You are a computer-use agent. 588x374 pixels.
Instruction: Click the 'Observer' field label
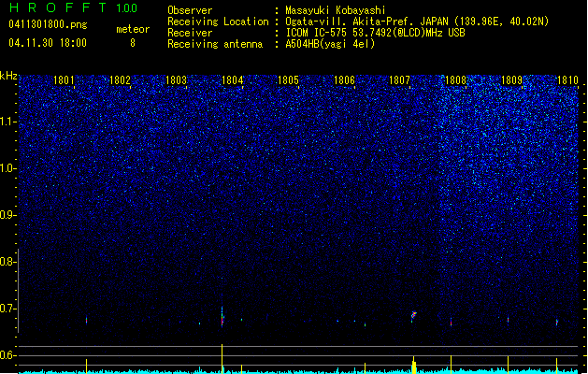pyautogui.click(x=190, y=10)
